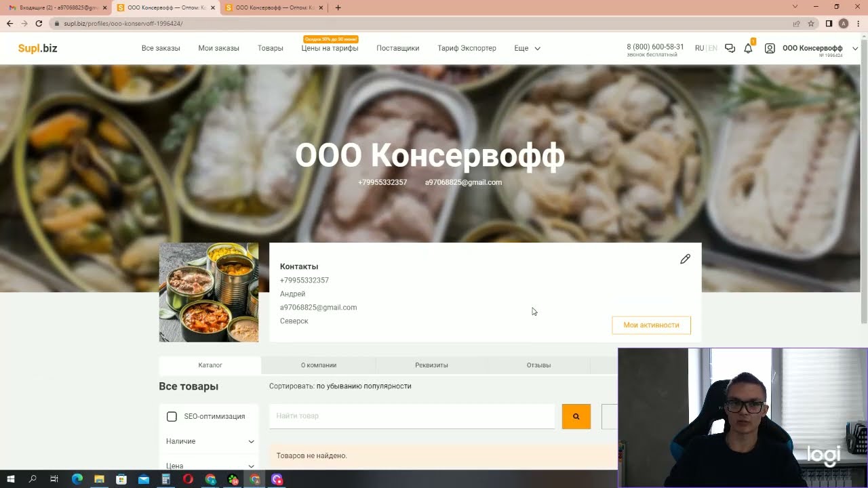Switch to the О компании tab

tap(319, 365)
